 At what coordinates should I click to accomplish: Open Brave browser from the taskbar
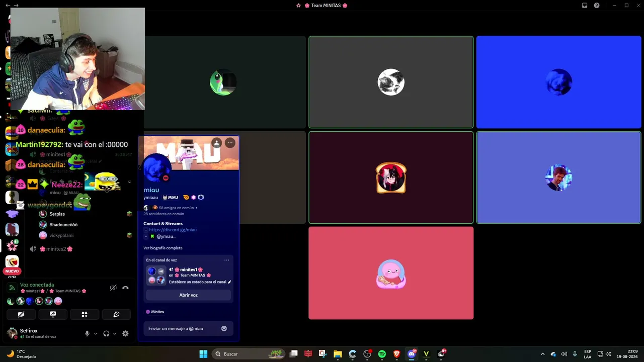pos(396,354)
